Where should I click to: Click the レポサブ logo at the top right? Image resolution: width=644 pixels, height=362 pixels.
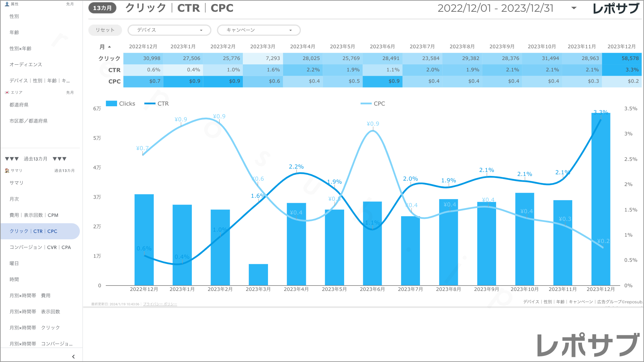(616, 8)
